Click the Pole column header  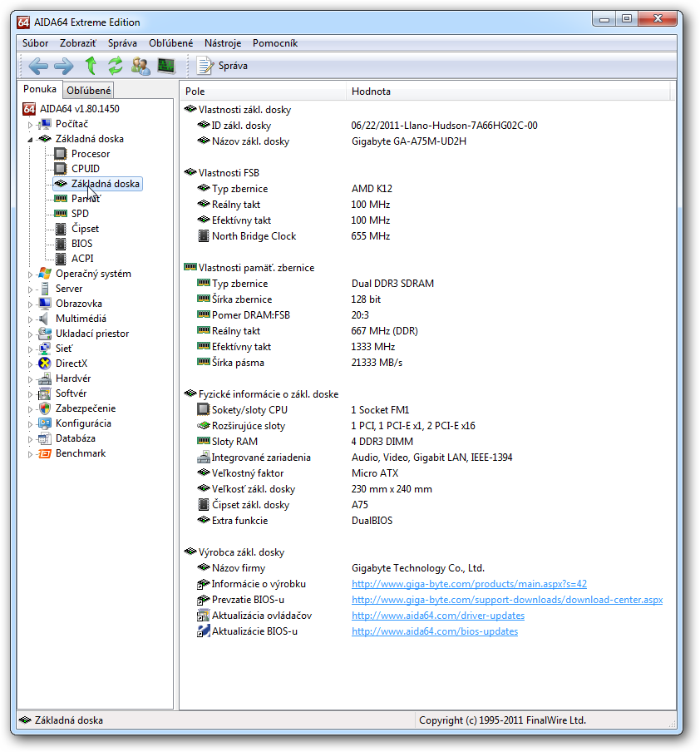tap(264, 92)
